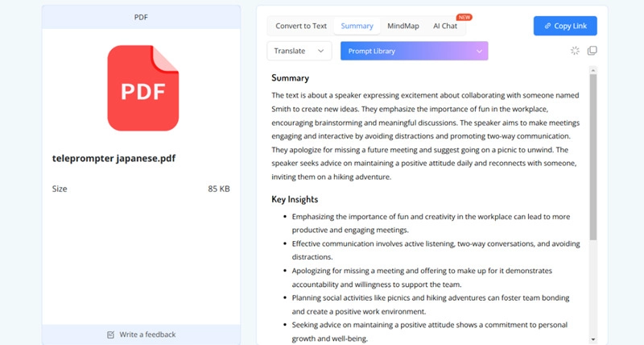
Task: Expand the Prompt Library dropdown
Action: tap(414, 51)
